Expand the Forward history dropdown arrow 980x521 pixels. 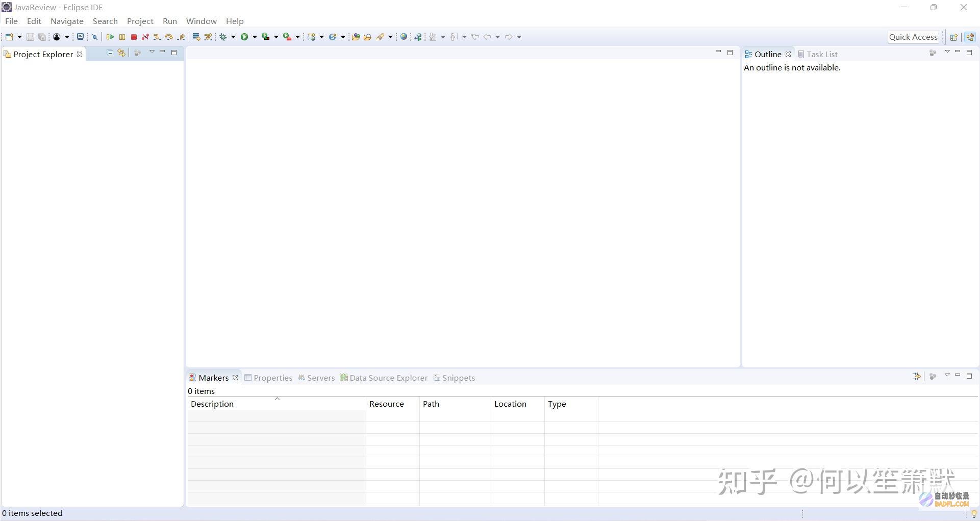(x=519, y=37)
